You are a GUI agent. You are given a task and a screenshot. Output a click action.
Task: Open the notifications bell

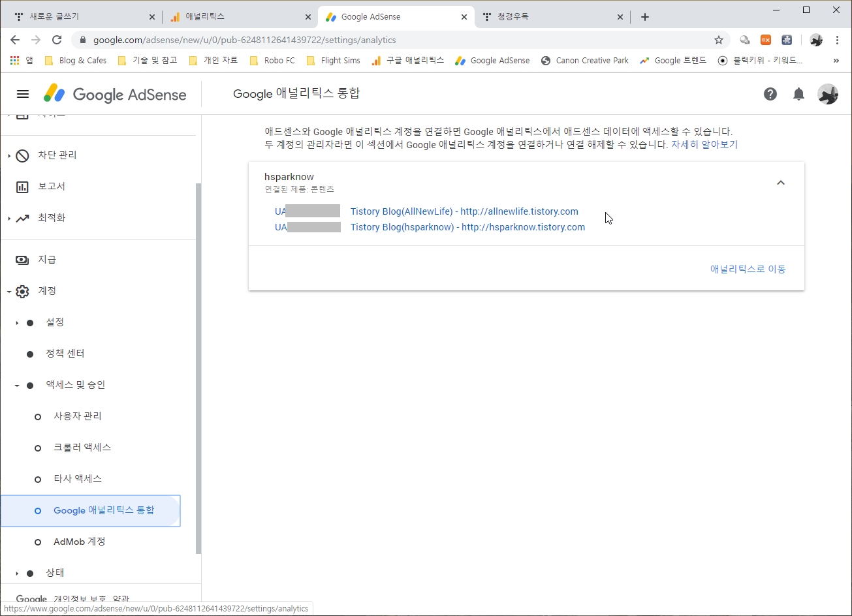pyautogui.click(x=798, y=94)
